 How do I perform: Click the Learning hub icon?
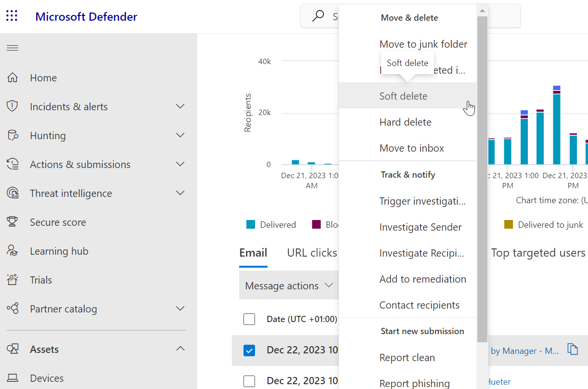click(x=13, y=251)
